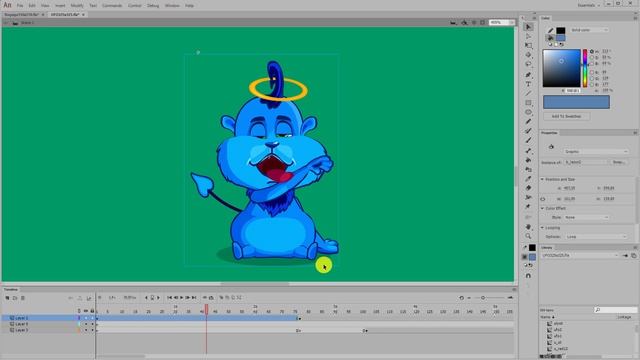Select the Blue channel radio button
The image size is (640, 360).
pos(592,84)
